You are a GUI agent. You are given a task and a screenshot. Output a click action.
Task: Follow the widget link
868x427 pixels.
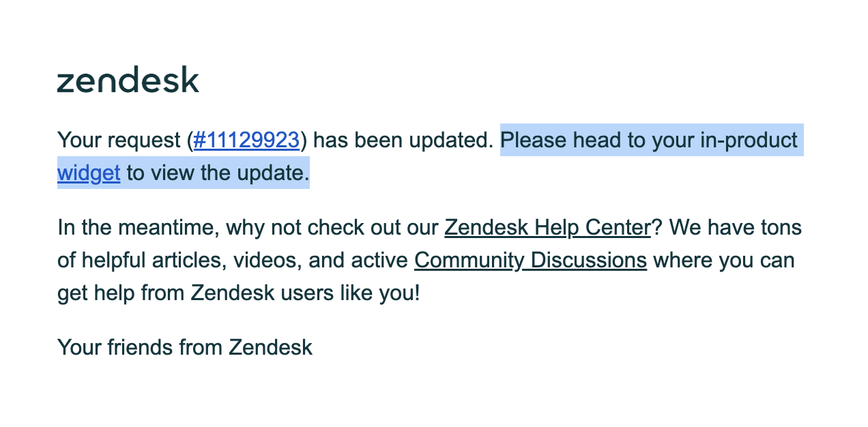[x=89, y=173]
